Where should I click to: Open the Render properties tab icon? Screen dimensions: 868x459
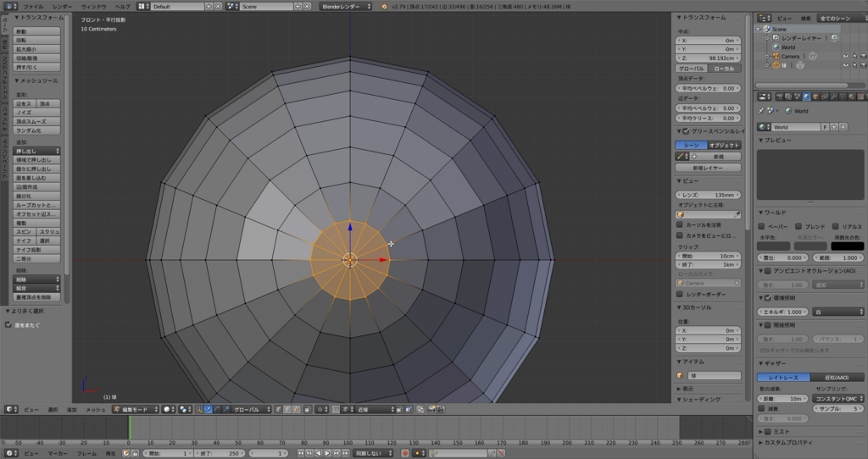780,97
